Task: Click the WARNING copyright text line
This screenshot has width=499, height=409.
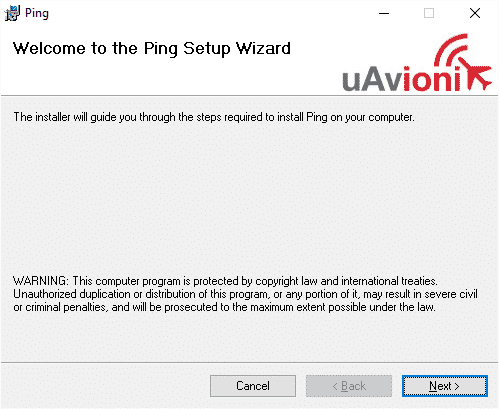Action: point(225,281)
